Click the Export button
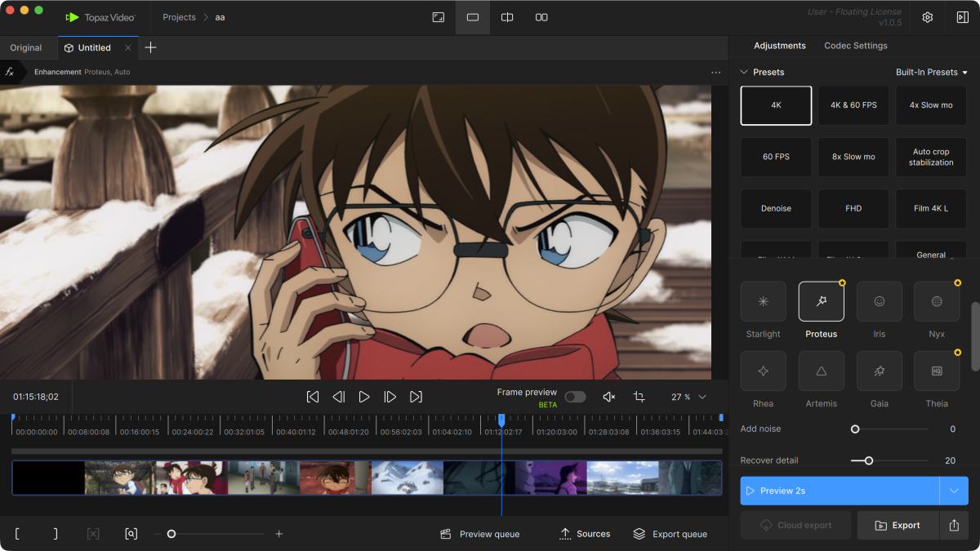 897,526
